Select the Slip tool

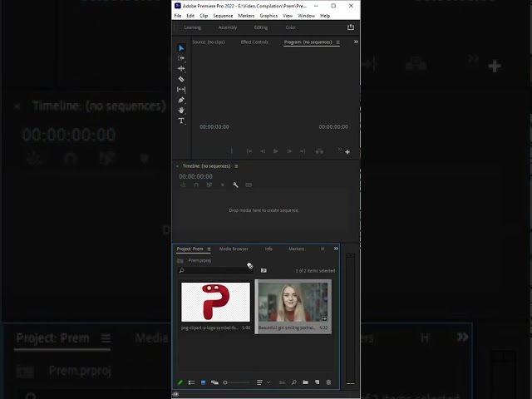[181, 89]
